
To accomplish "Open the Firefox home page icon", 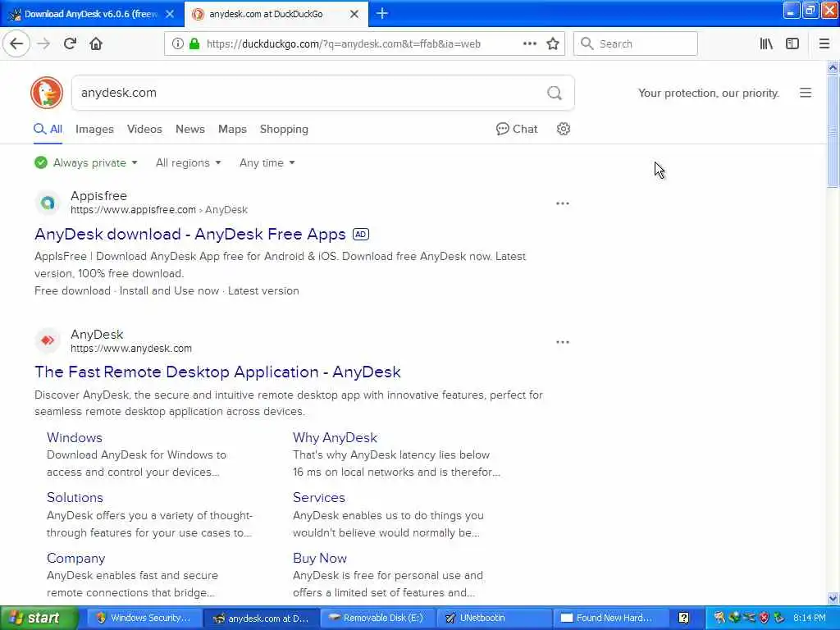I will [96, 43].
